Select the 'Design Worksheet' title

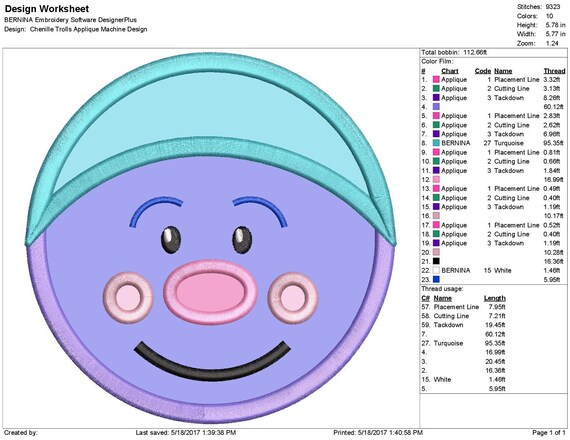pos(47,9)
